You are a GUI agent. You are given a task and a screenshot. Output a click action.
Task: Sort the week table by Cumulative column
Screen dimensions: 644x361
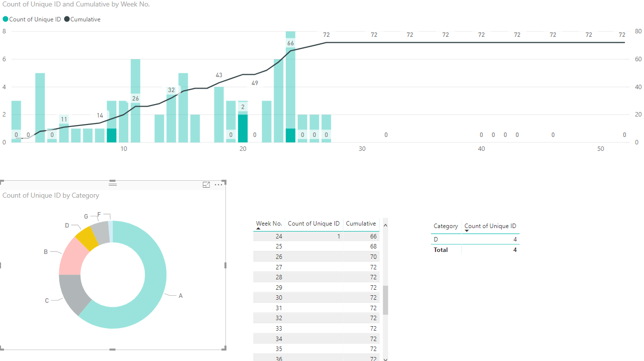tap(361, 224)
